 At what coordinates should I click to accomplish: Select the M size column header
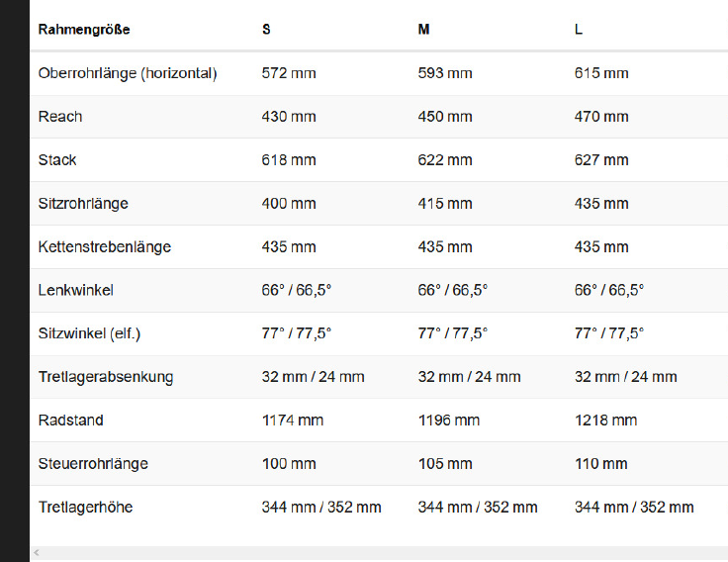coord(423,30)
